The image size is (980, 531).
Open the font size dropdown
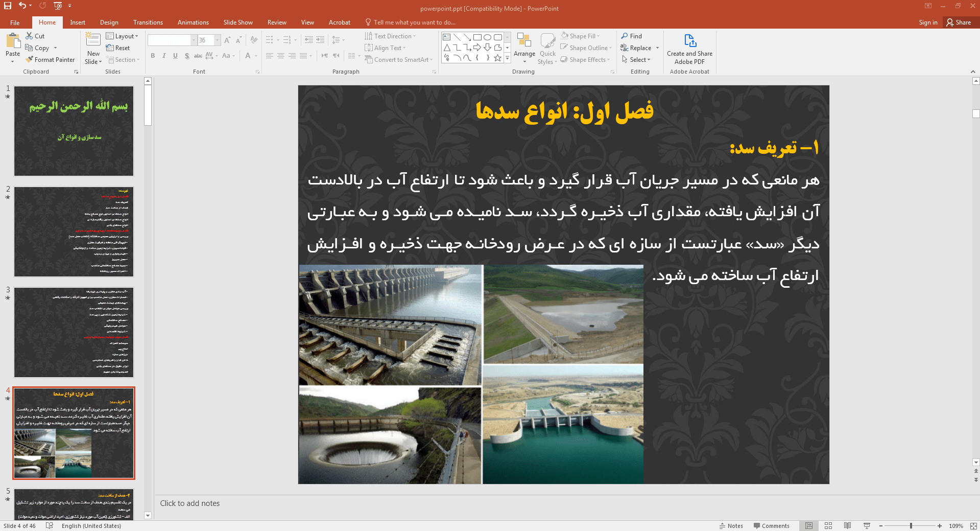click(x=218, y=40)
